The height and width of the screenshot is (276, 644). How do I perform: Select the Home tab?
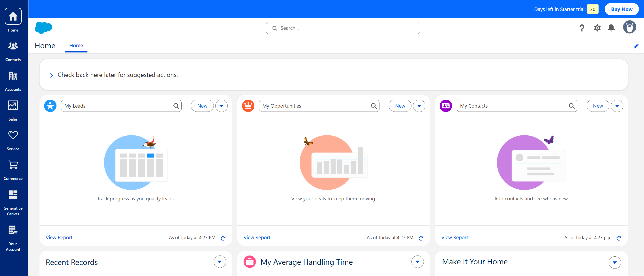click(76, 46)
